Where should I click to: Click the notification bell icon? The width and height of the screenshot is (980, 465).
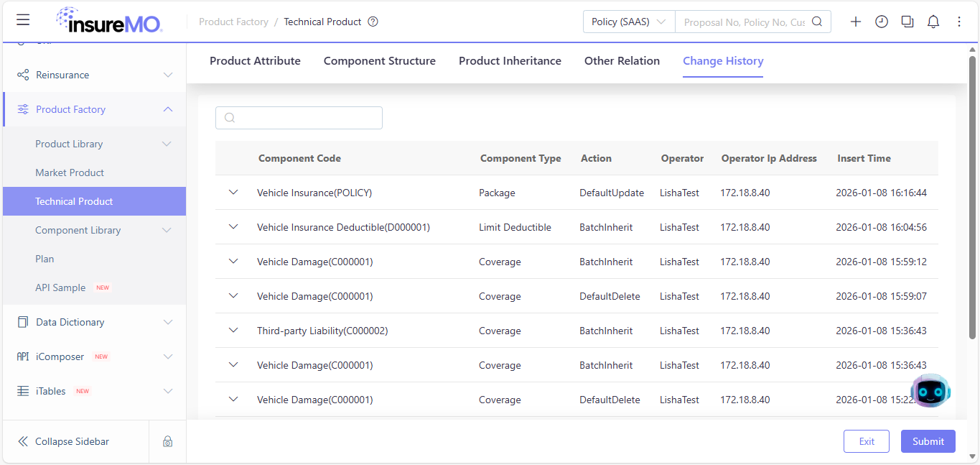[x=933, y=22]
